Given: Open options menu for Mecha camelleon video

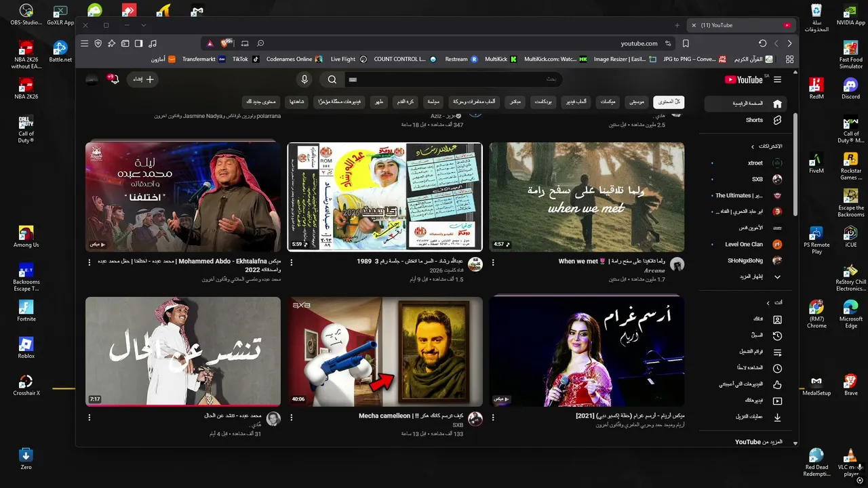Looking at the screenshot, I should tap(292, 416).
